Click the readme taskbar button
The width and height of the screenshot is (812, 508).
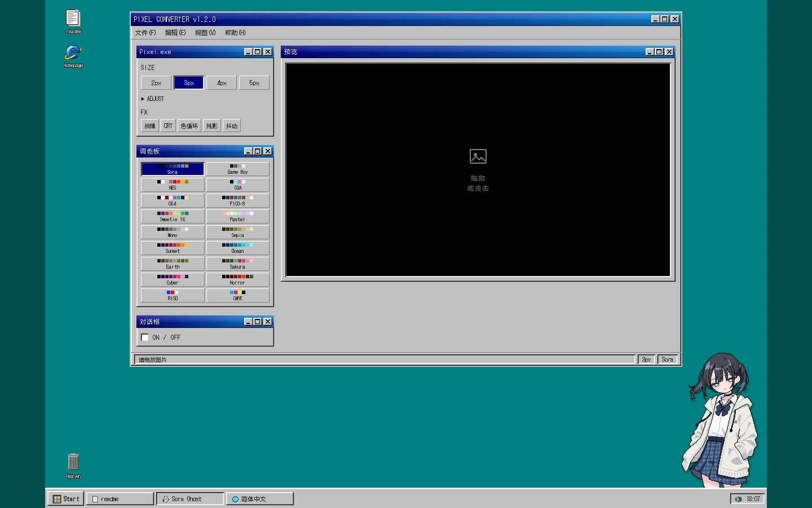point(120,499)
